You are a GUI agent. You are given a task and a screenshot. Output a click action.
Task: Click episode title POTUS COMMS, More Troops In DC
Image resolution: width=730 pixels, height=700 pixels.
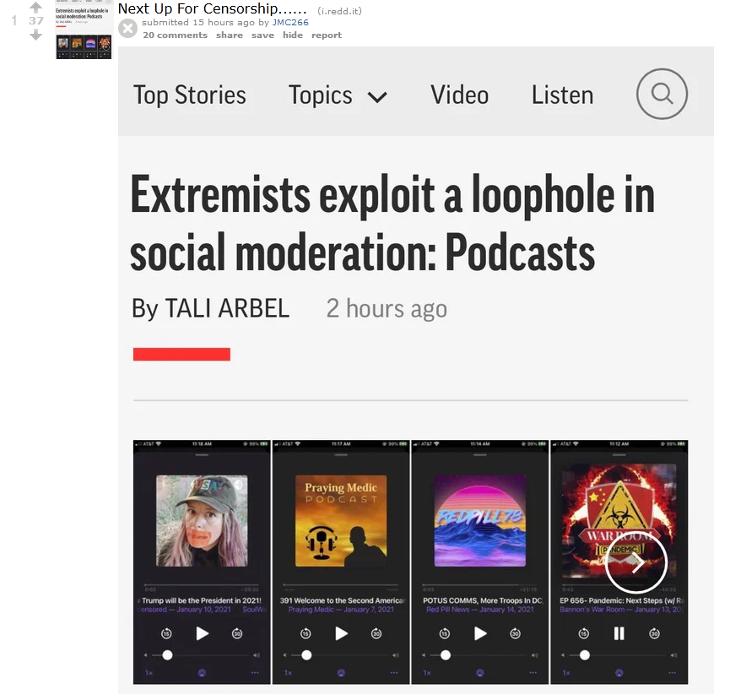tap(484, 600)
